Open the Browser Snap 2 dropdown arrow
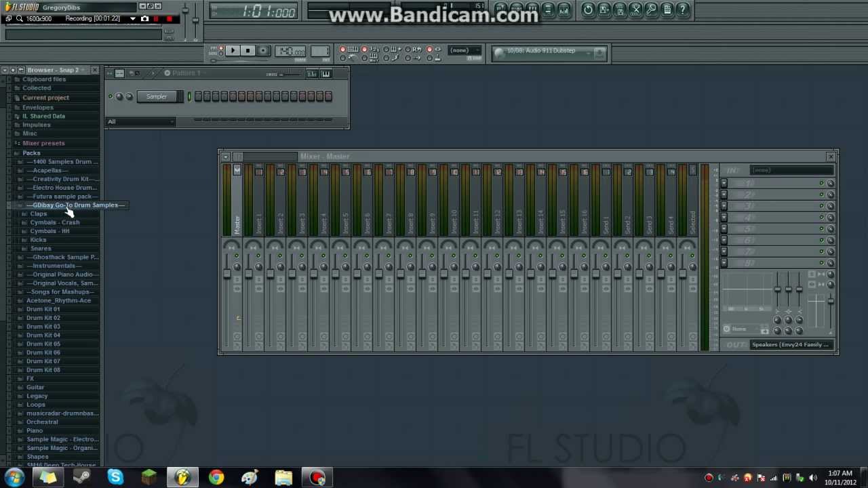 (x=84, y=70)
